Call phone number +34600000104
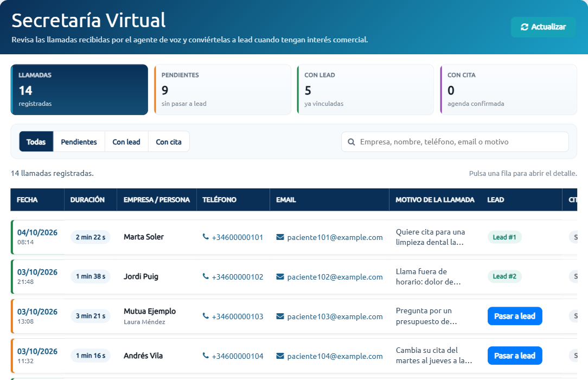 point(238,356)
